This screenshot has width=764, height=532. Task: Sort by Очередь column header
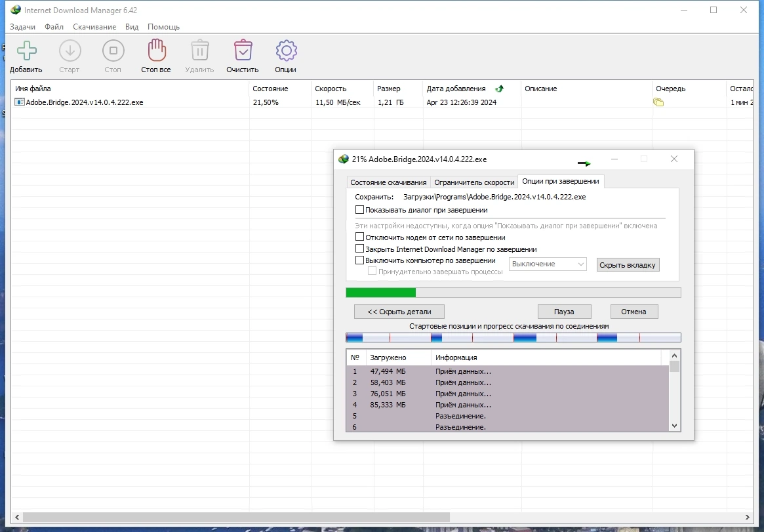click(689, 89)
